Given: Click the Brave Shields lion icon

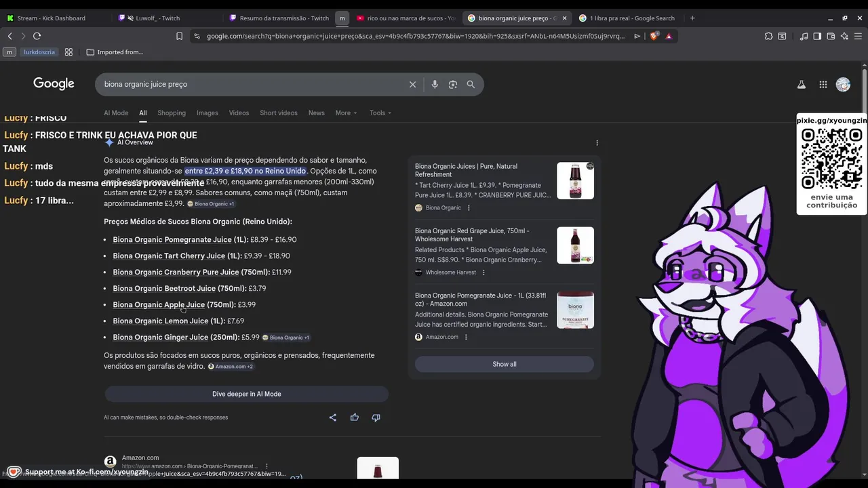Looking at the screenshot, I should [654, 36].
